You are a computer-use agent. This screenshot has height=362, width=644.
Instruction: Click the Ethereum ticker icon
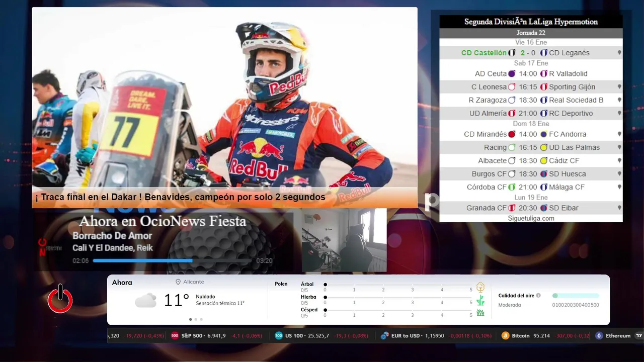599,335
